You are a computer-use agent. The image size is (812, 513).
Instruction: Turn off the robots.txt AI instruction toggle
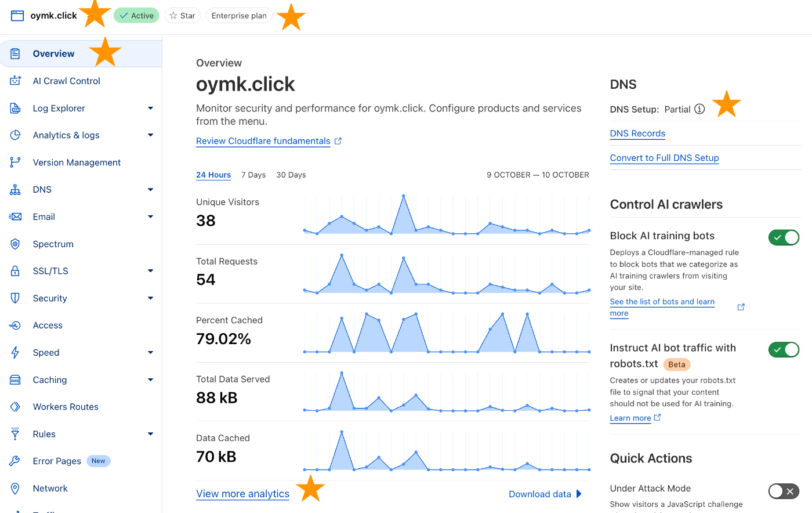[x=784, y=349]
